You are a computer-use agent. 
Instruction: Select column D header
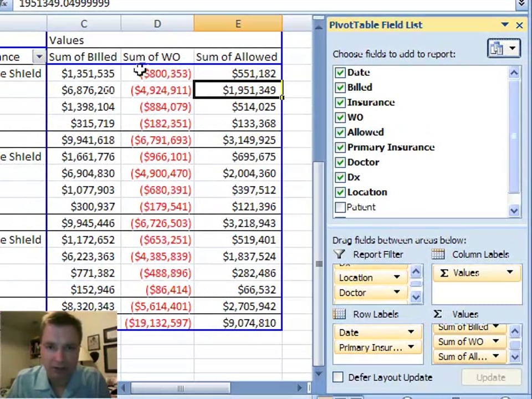pos(157,23)
